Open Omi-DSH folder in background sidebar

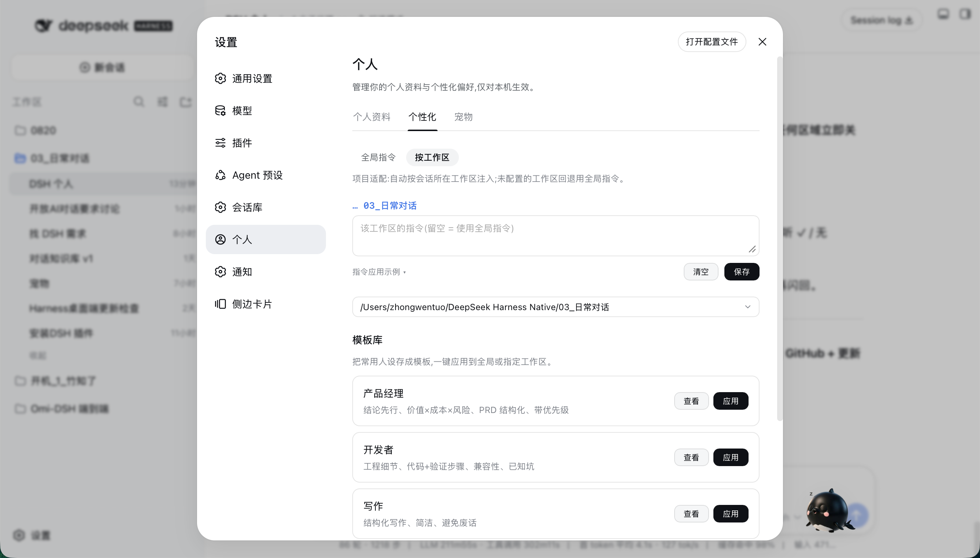click(103, 409)
